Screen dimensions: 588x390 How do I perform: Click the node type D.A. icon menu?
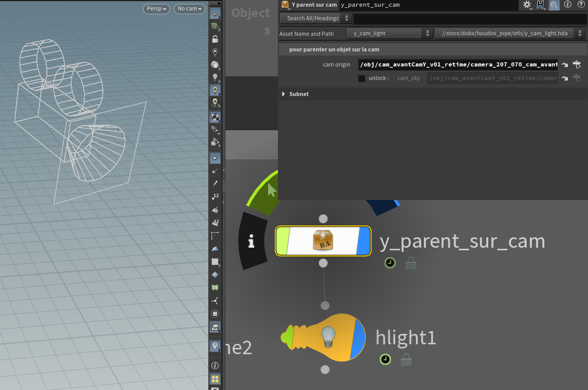pyautogui.click(x=285, y=5)
